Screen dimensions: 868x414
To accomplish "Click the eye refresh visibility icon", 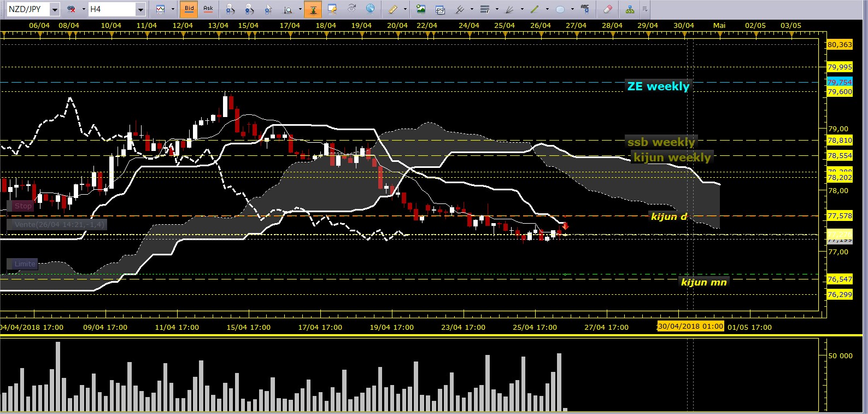I will (351, 9).
